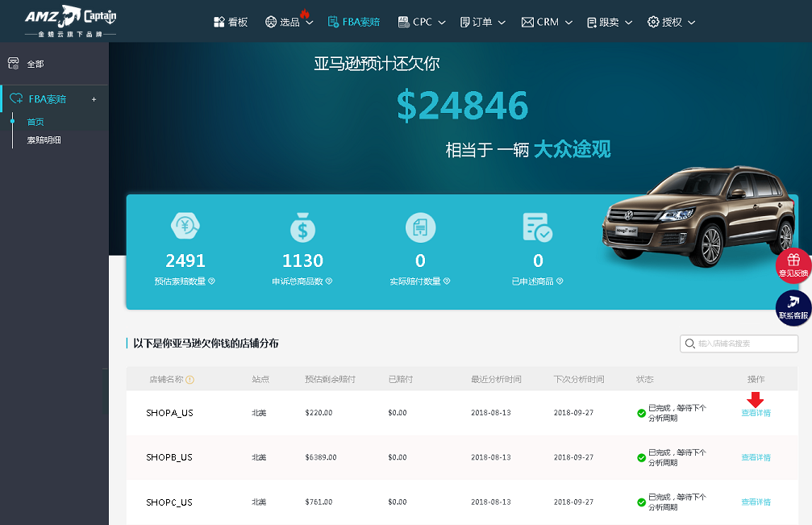The width and height of the screenshot is (812, 525).
Task: Collapse the FBA索赔 sidebar plus expander
Action: (x=94, y=99)
